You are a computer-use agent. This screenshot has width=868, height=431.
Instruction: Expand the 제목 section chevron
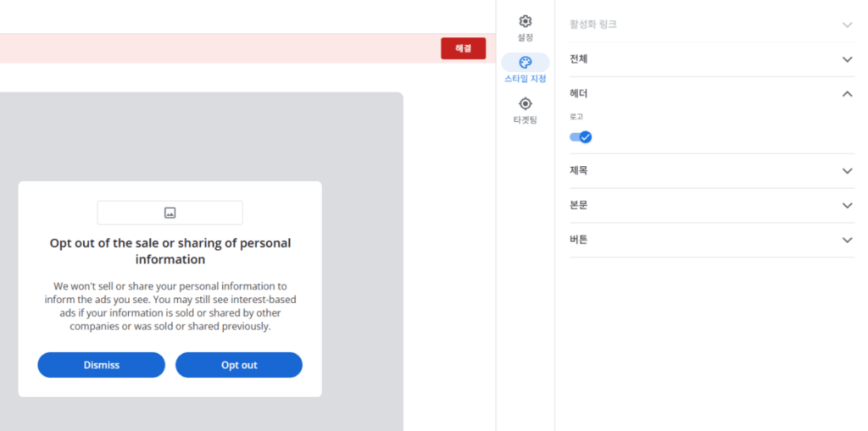click(x=847, y=171)
